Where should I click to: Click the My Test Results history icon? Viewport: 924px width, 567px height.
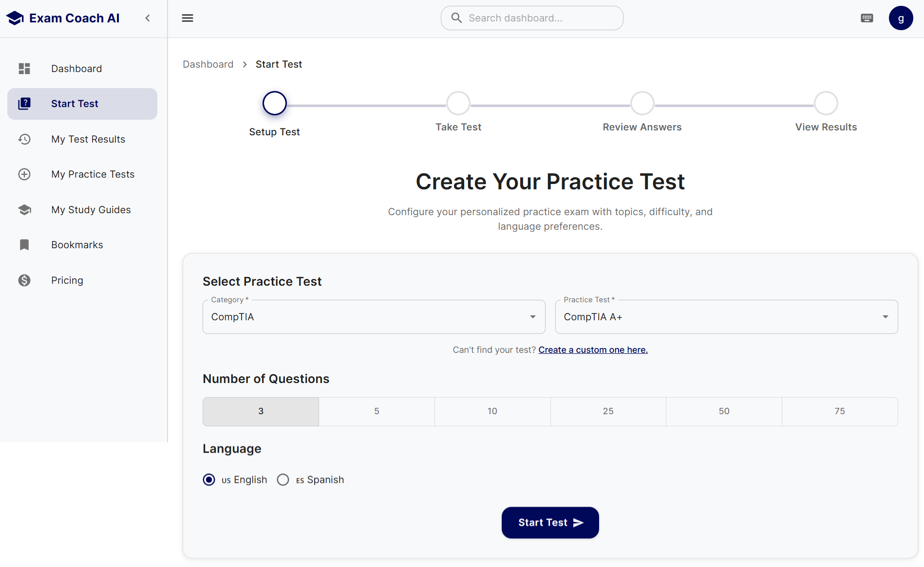24,139
